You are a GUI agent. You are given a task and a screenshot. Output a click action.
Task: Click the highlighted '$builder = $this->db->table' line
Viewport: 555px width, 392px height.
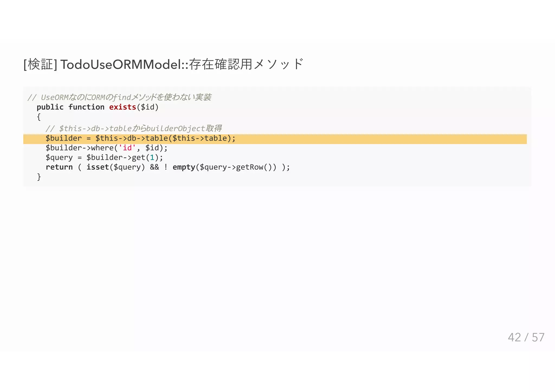(x=275, y=139)
